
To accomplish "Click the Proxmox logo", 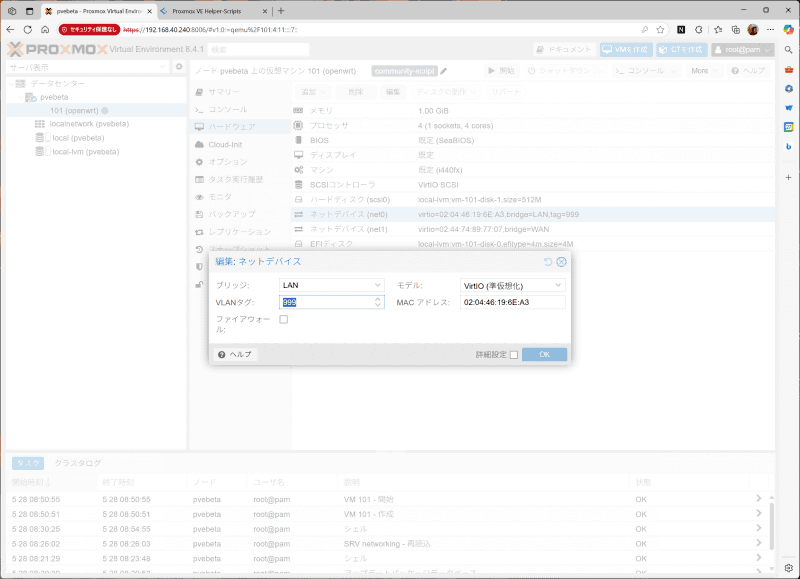I will click(57, 49).
